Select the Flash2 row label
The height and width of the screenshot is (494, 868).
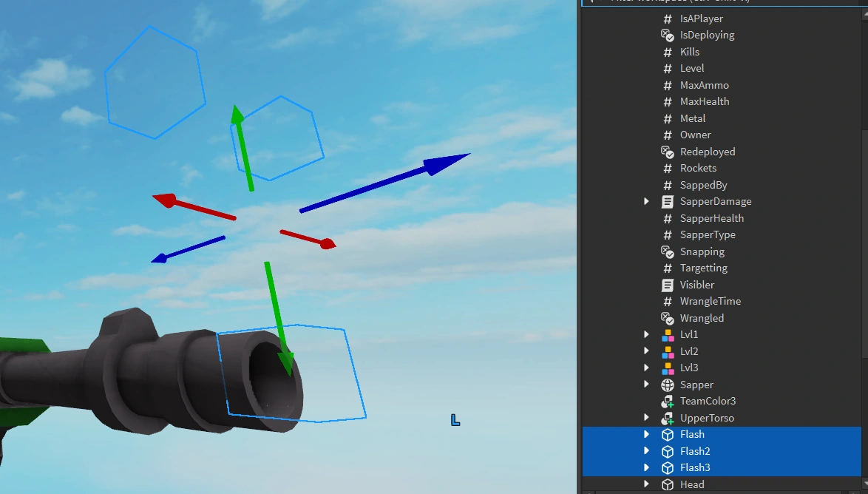click(695, 451)
